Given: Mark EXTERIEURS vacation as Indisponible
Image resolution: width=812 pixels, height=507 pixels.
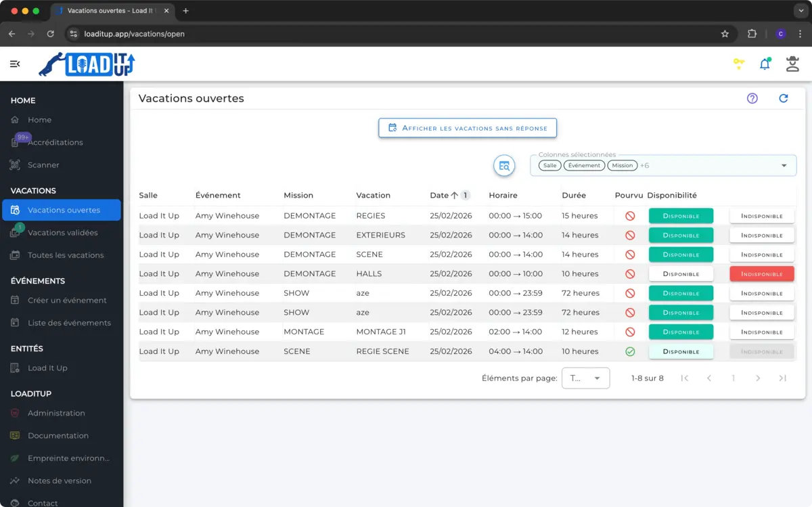Looking at the screenshot, I should [x=761, y=236].
